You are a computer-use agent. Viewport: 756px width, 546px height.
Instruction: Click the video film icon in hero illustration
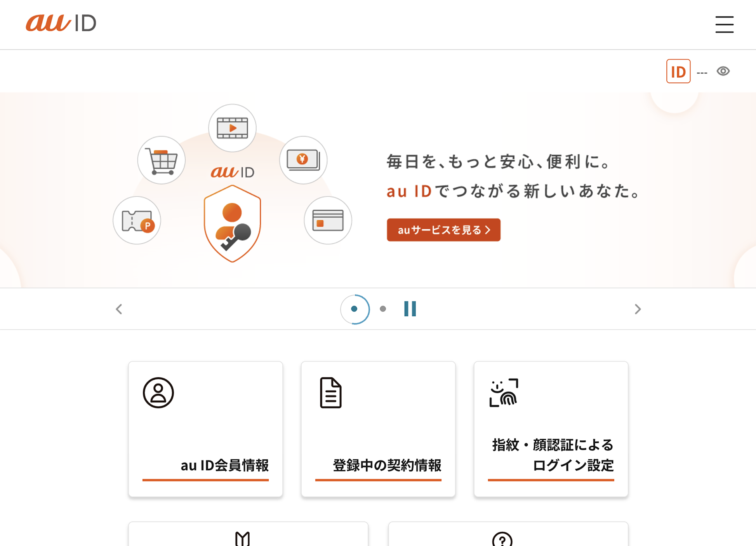pos(232,127)
